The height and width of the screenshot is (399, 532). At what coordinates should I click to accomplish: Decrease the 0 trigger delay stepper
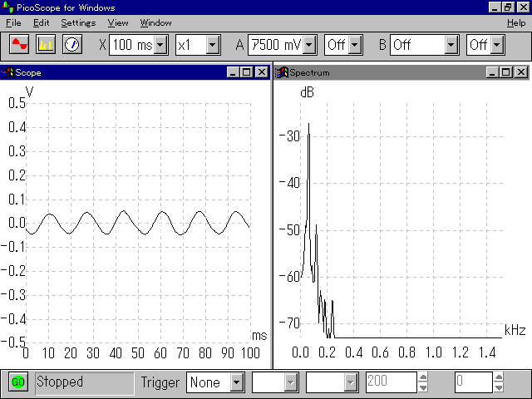click(x=499, y=387)
